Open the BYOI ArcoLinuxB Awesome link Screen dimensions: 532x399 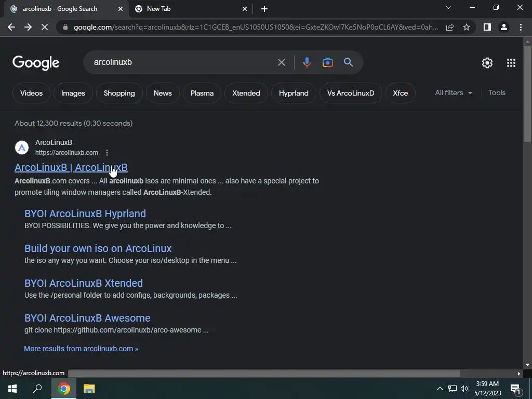coord(87,318)
